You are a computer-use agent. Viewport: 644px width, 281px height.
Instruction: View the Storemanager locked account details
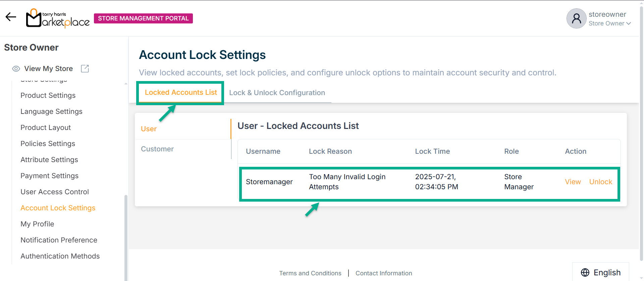pos(573,182)
